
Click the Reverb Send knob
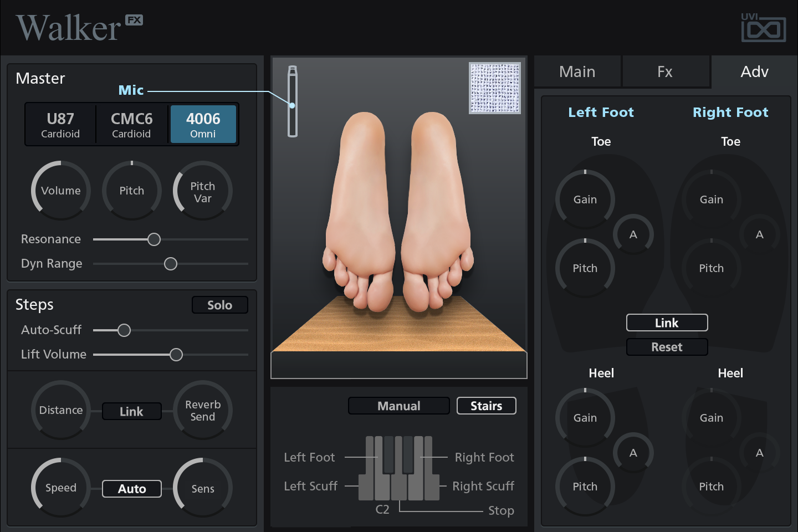[x=203, y=410]
